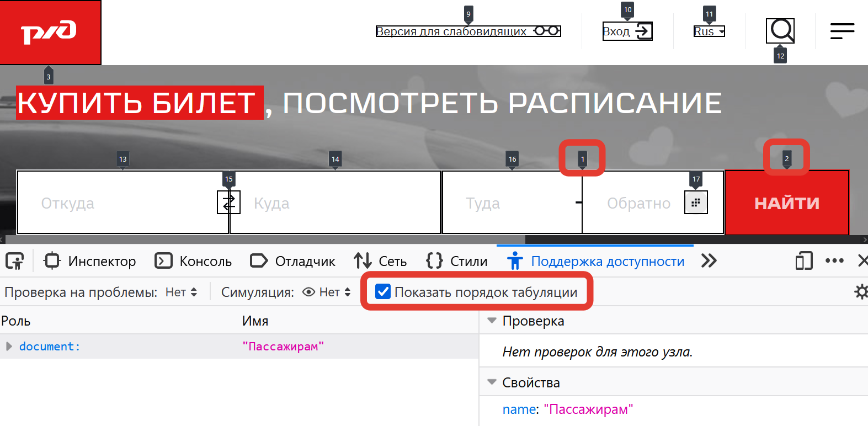Collapse the 'Свойства' section
Image resolution: width=868 pixels, height=426 pixels.
492,382
